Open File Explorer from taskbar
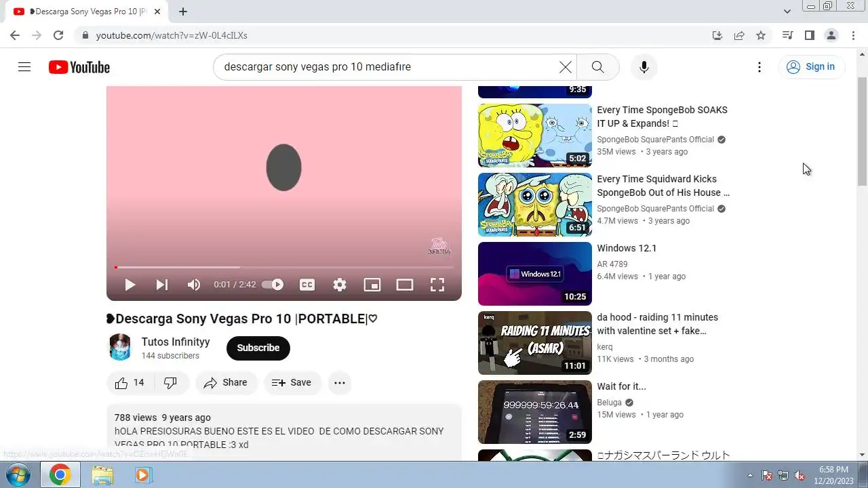 [102, 474]
